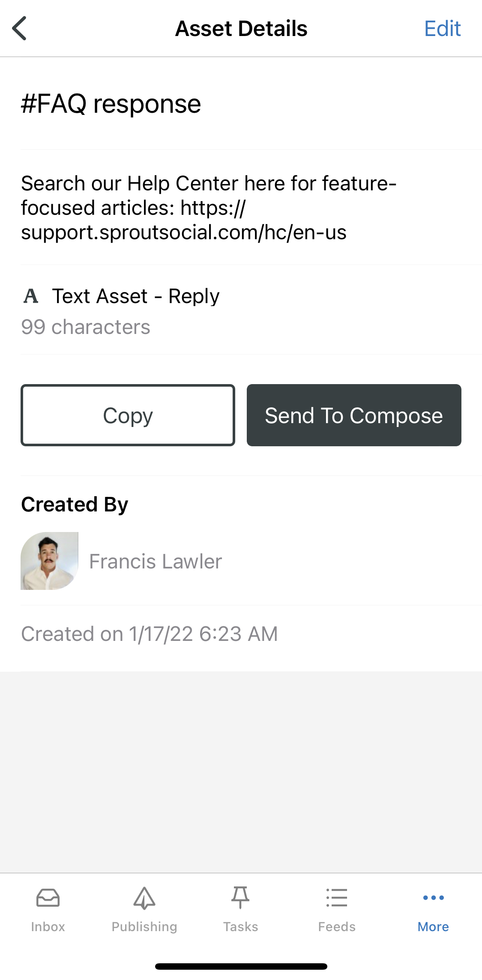Viewport: 482px width, 980px height.
Task: Tap the Text Asset letter A icon
Action: pos(31,296)
